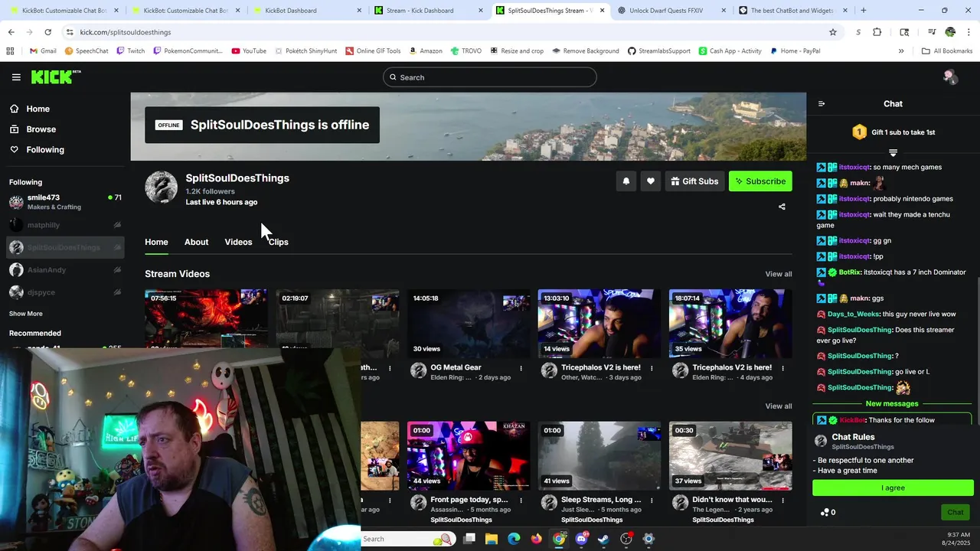
Task: Click the SplitSoulDoesThings profile avatar
Action: click(x=162, y=187)
